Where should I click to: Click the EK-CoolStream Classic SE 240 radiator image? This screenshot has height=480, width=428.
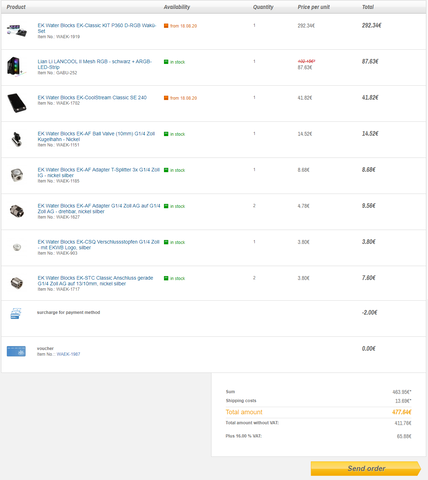[17, 103]
